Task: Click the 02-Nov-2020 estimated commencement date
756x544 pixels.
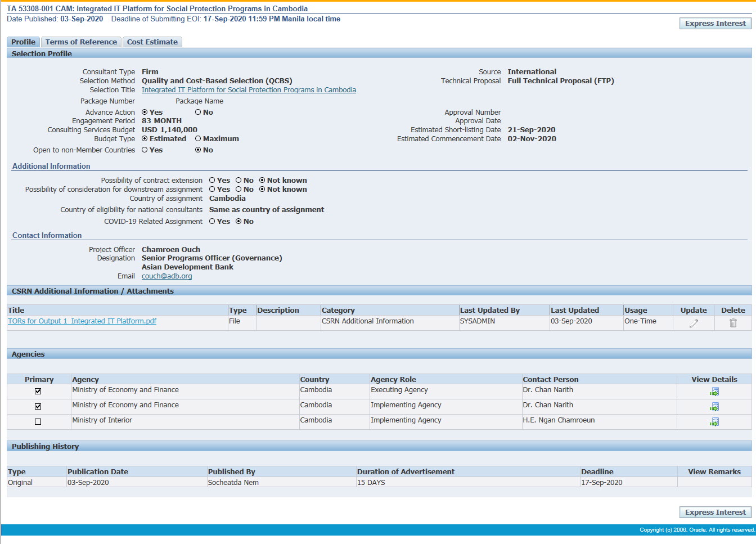Action: 532,139
